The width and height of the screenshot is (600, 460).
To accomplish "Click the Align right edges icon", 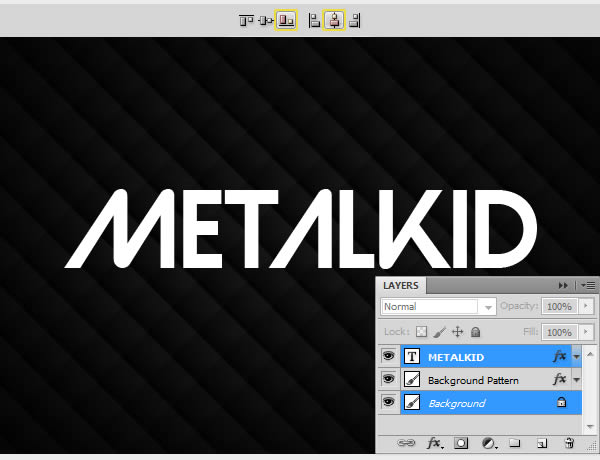I will click(x=355, y=20).
